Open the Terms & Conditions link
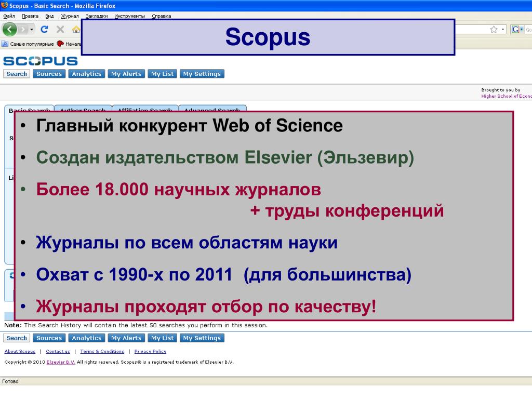532x399 pixels. point(102,352)
